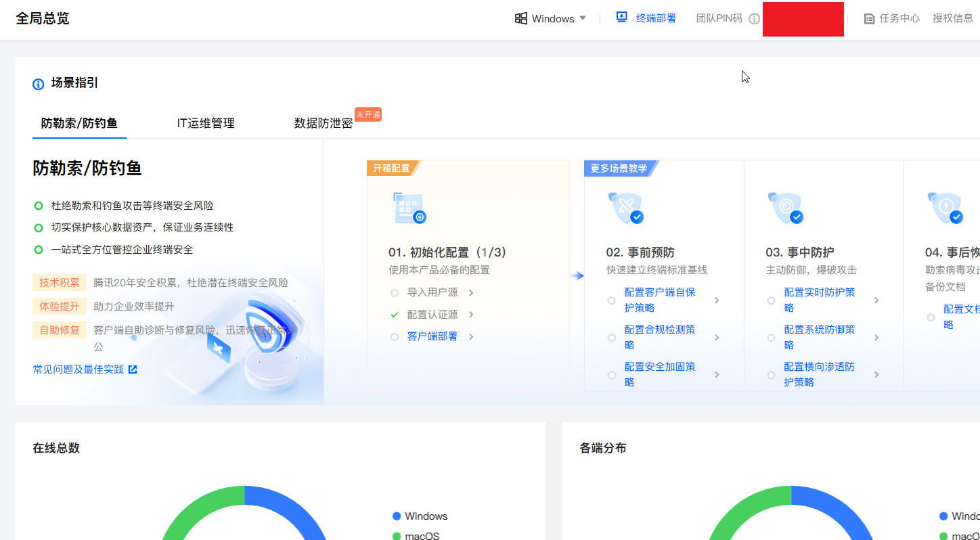Click the shield icon above the 04 card
980x540 pixels.
click(x=945, y=208)
